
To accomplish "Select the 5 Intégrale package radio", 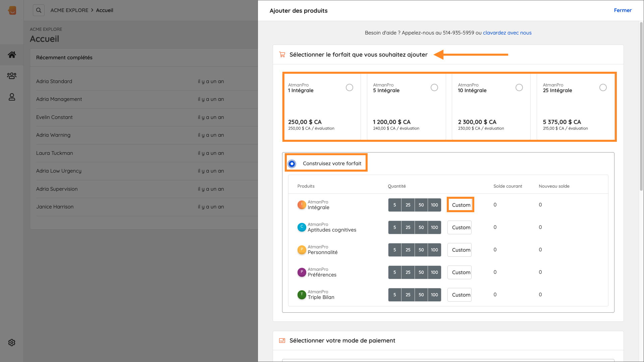I will (434, 87).
